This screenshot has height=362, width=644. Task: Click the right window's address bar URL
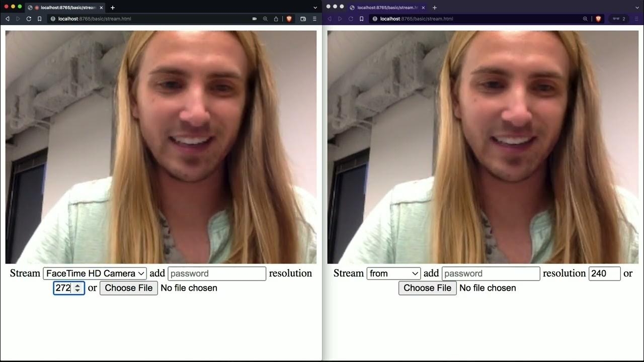(x=417, y=19)
